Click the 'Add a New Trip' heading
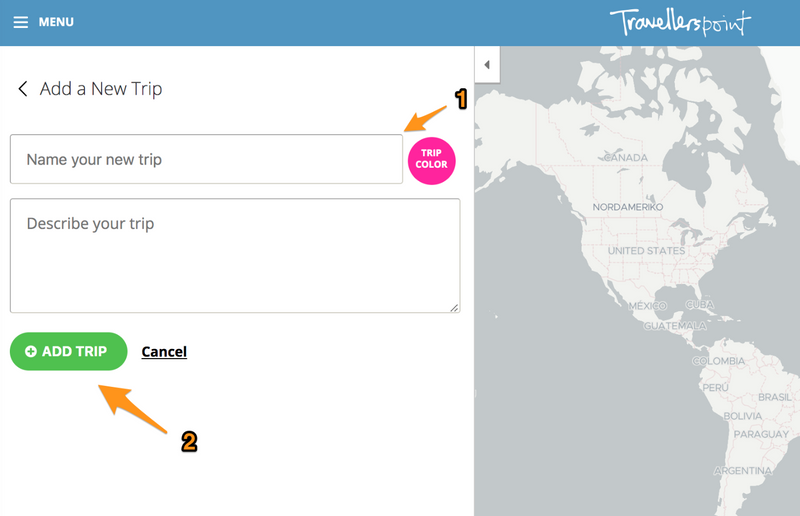 (101, 89)
